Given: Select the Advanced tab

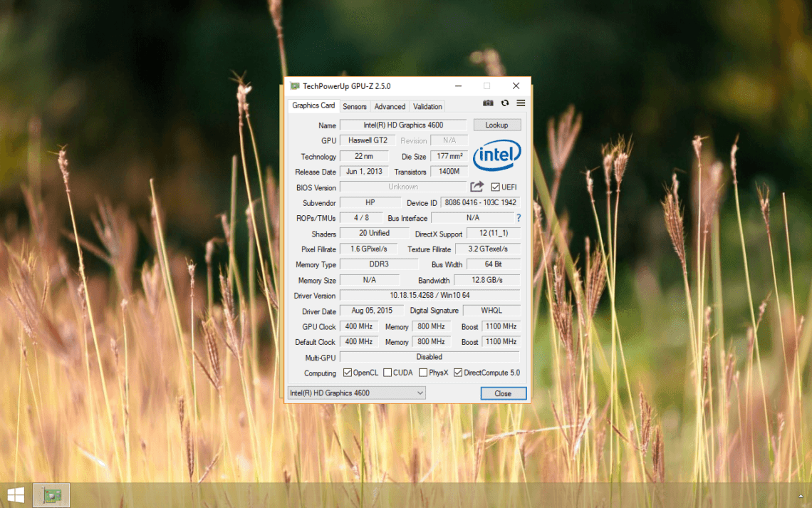Looking at the screenshot, I should (x=390, y=105).
